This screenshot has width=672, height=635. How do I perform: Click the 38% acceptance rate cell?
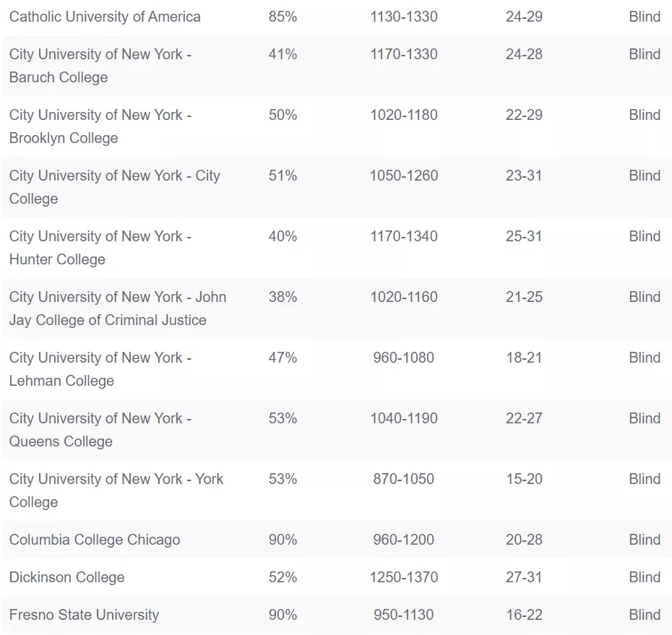pyautogui.click(x=283, y=297)
